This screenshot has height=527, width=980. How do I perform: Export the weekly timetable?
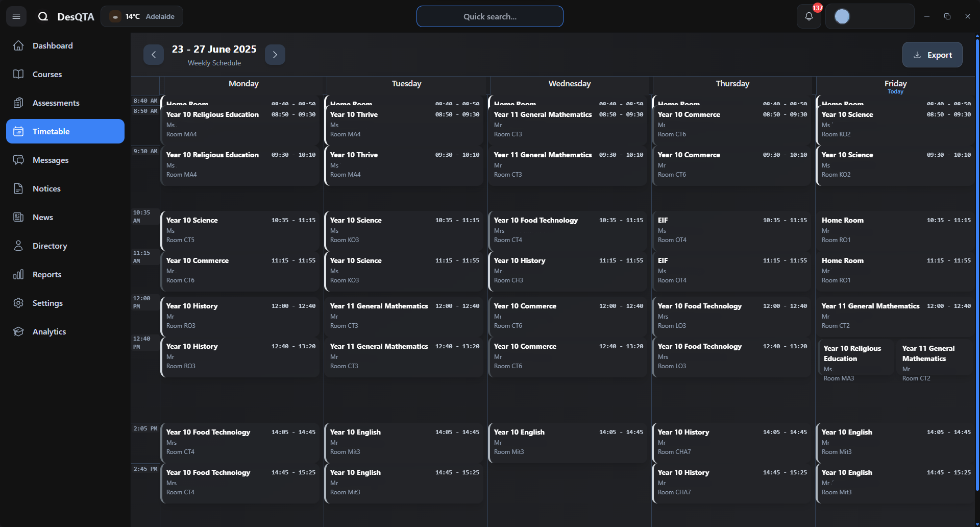(932, 55)
